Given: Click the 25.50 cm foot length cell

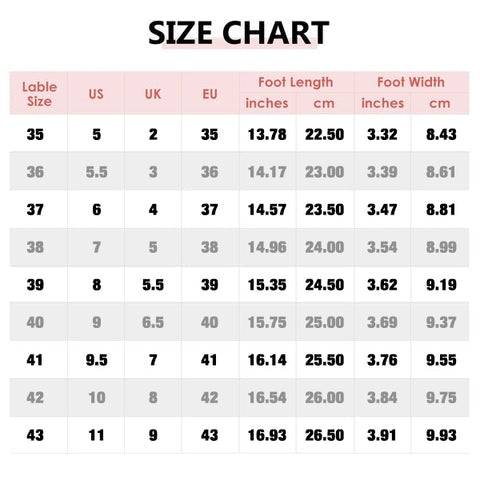Looking at the screenshot, I should pyautogui.click(x=324, y=360).
